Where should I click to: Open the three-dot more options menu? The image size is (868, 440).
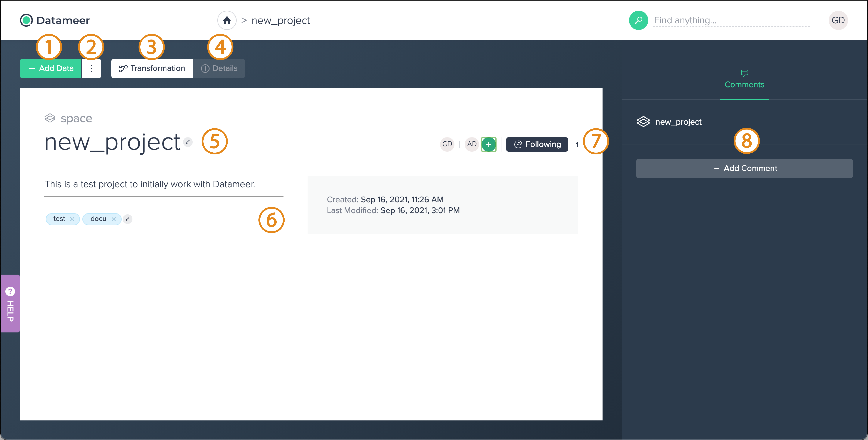coord(91,68)
